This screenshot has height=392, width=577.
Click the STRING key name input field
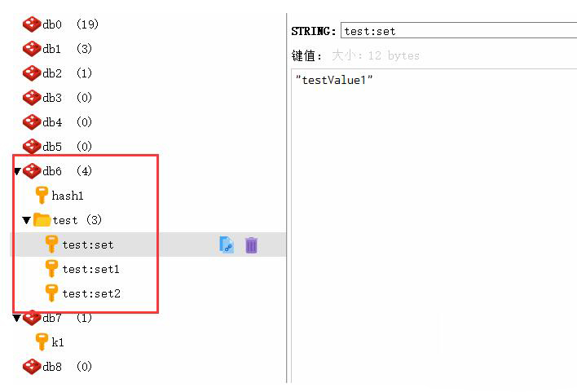(456, 31)
